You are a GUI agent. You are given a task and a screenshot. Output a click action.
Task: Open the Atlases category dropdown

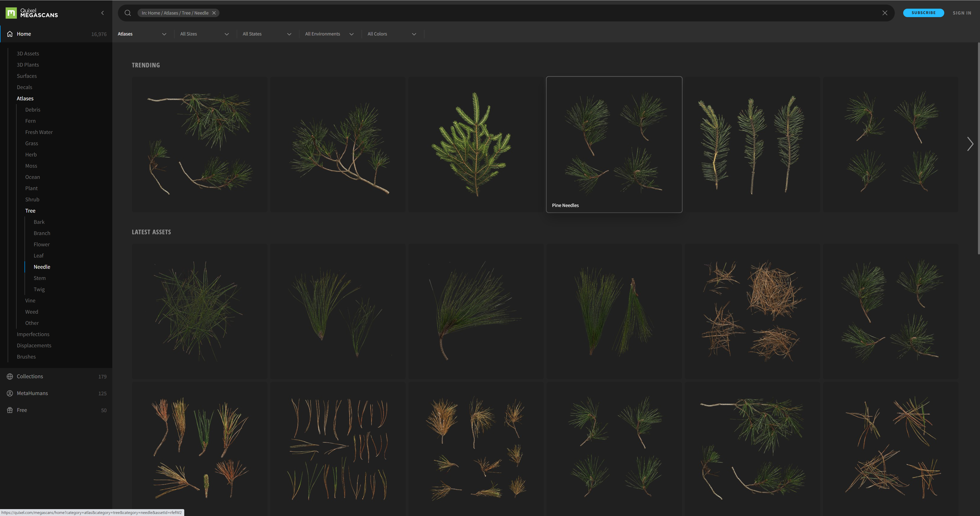[x=142, y=34]
